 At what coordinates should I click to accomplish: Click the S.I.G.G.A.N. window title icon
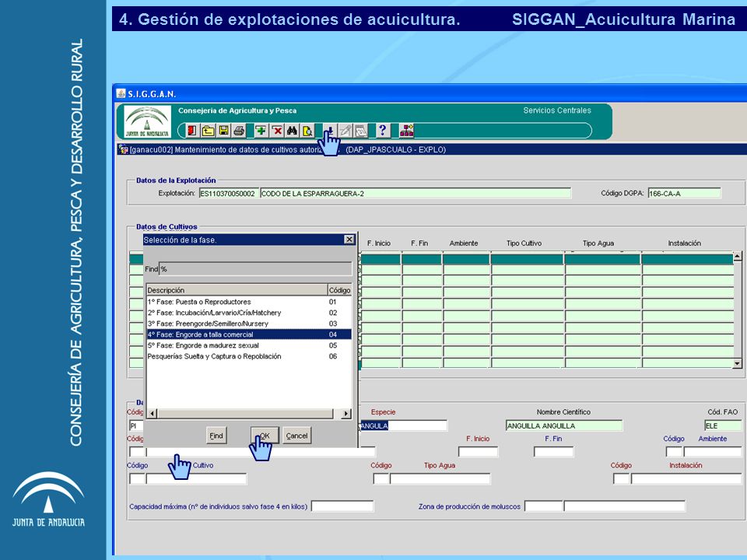click(121, 93)
